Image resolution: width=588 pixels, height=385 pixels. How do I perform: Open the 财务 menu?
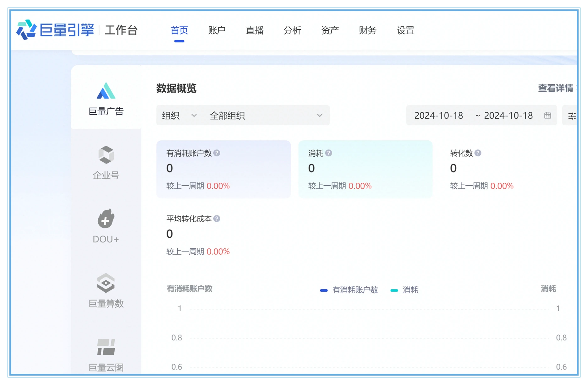point(368,30)
